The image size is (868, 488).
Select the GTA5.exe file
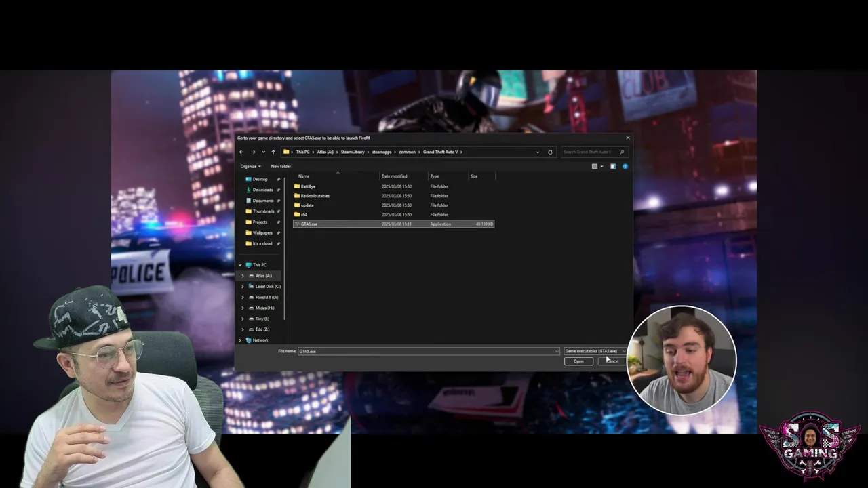(x=393, y=224)
